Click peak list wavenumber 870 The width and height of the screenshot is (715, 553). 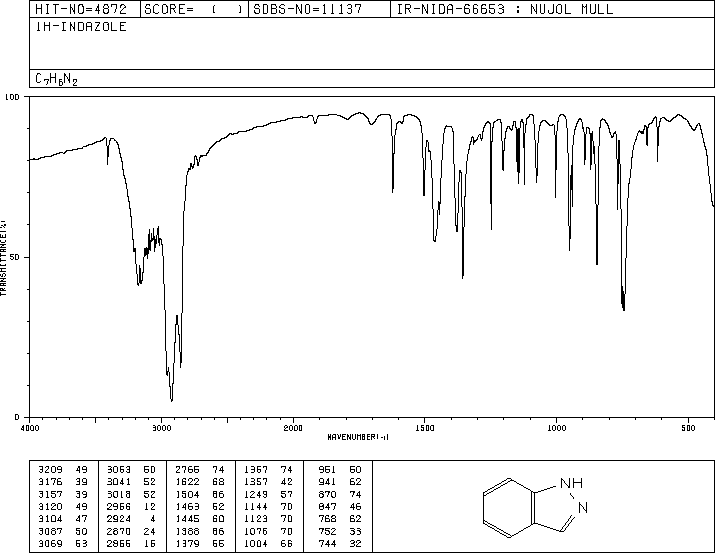(x=327, y=494)
